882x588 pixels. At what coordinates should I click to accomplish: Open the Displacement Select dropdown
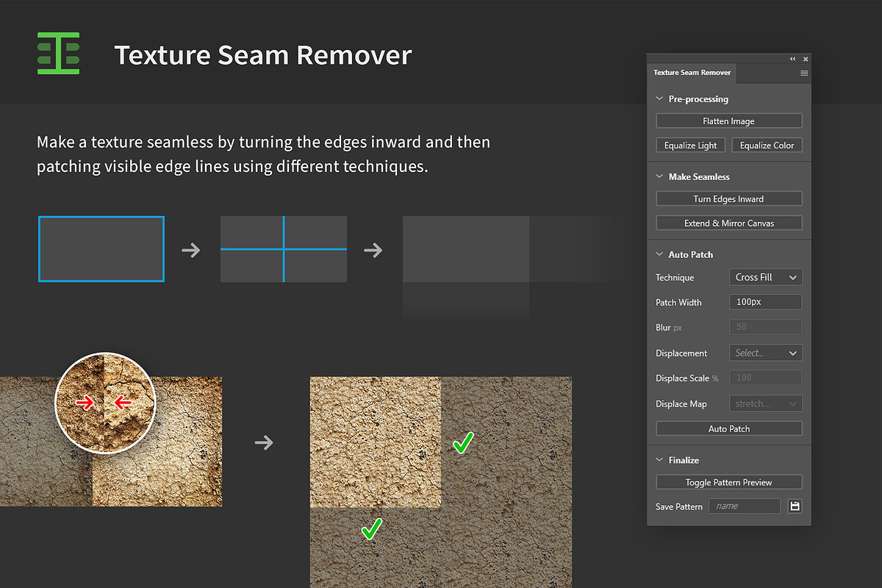coord(765,353)
